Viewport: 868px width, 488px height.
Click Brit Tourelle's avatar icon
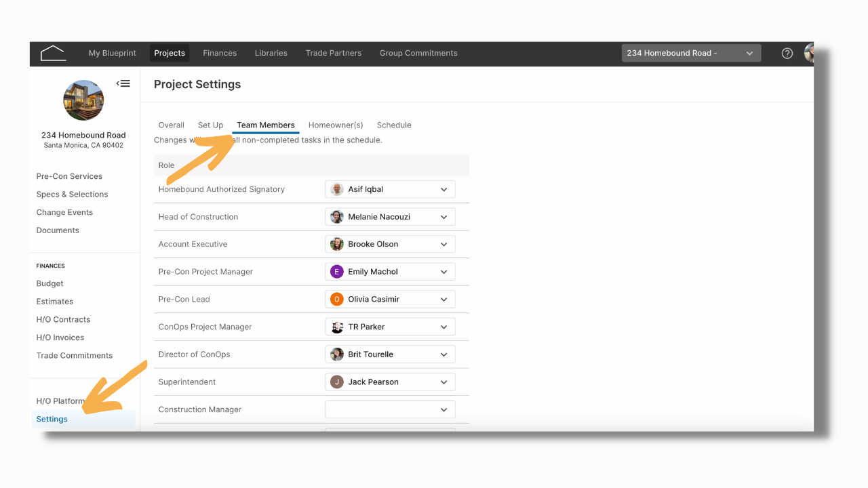(x=337, y=354)
